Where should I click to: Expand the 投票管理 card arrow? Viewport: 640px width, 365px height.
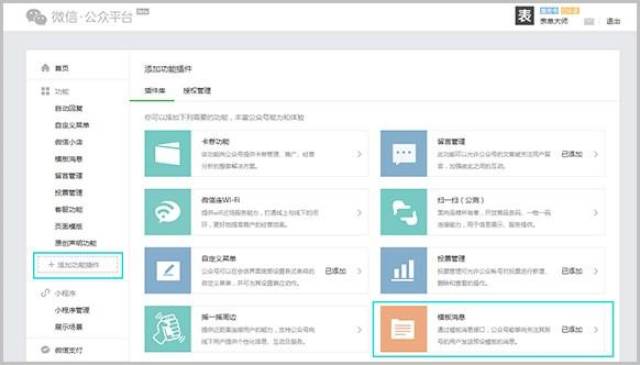(x=596, y=271)
